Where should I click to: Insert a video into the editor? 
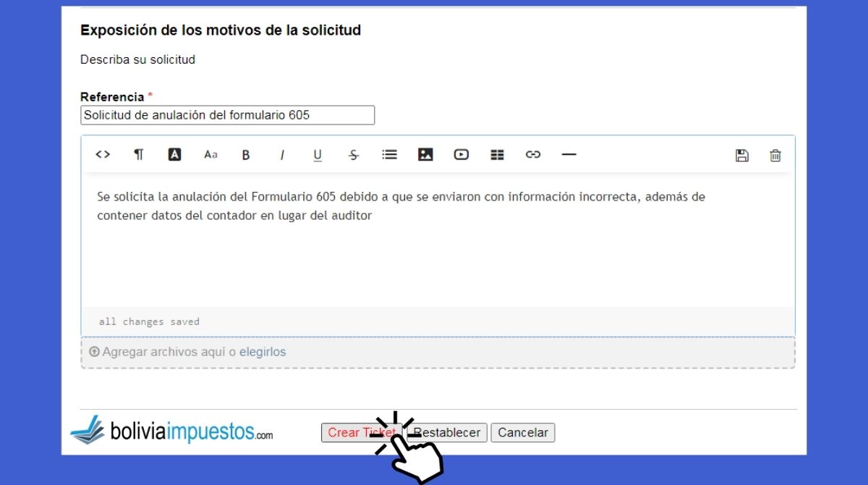(x=461, y=155)
